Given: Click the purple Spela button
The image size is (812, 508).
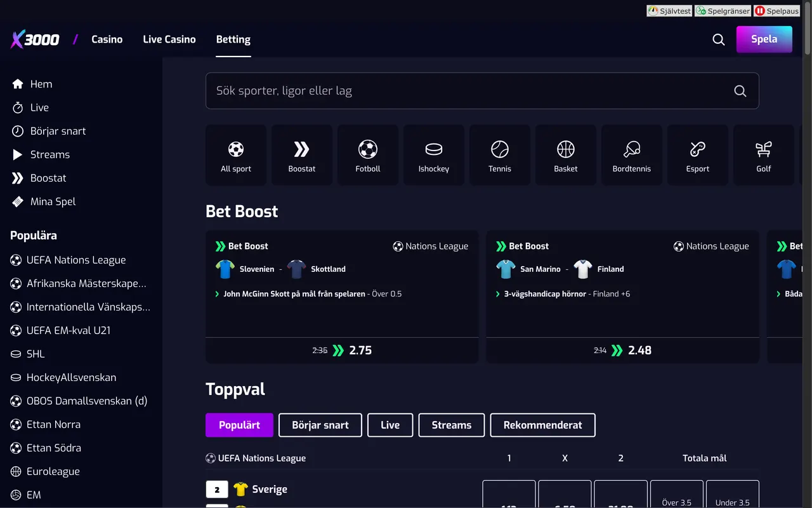Looking at the screenshot, I should 764,39.
